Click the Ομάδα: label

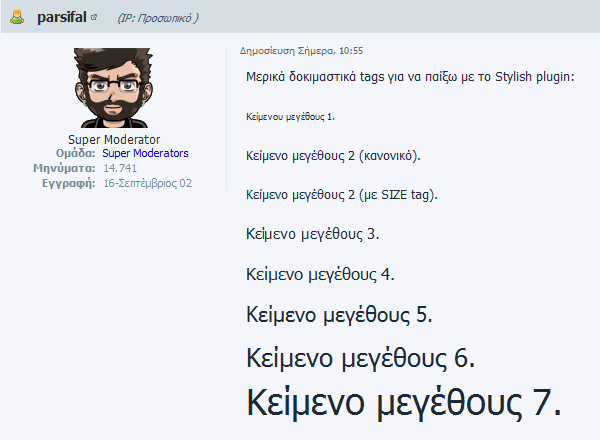point(75,153)
